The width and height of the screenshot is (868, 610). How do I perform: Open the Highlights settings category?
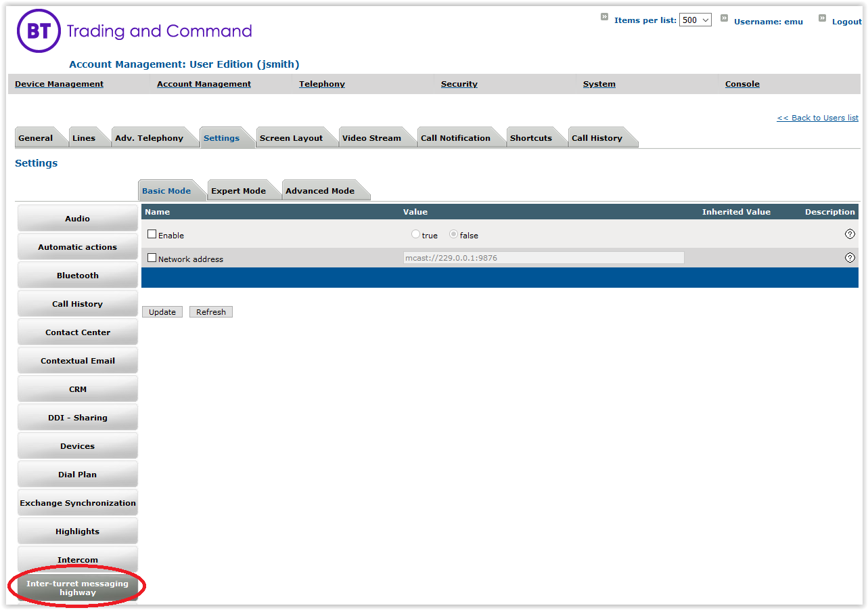tap(78, 531)
